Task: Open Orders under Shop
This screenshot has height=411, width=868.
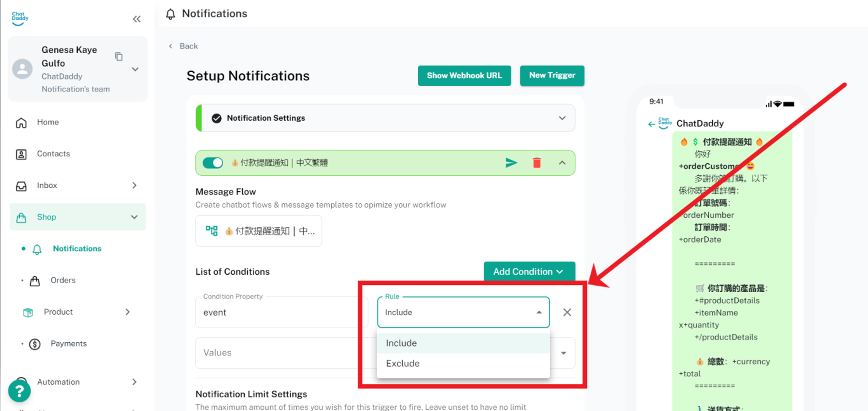Action: click(63, 281)
